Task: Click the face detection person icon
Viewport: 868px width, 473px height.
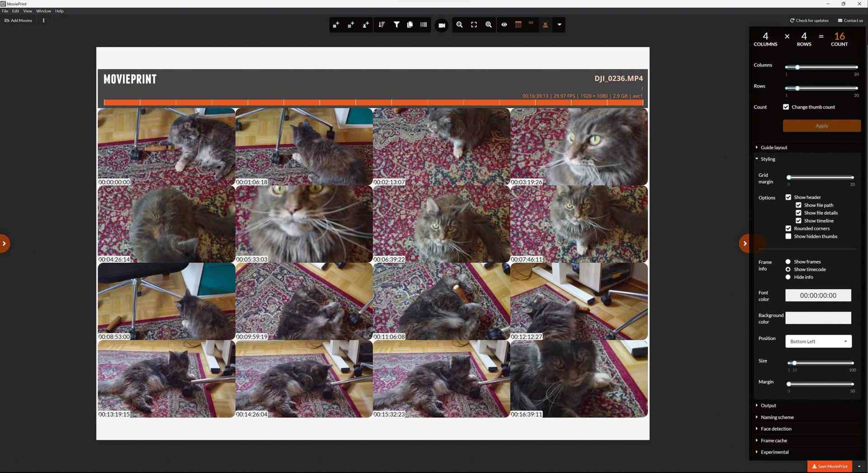Action: click(546, 25)
